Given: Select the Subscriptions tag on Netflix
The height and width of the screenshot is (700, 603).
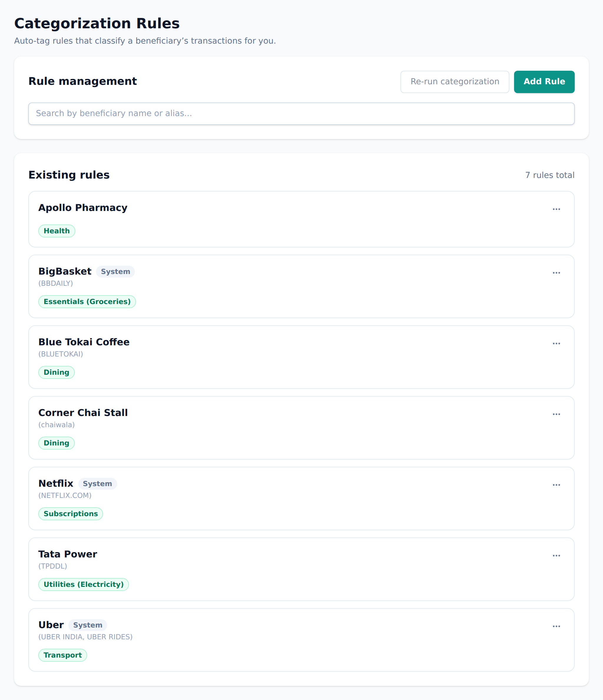Looking at the screenshot, I should pyautogui.click(x=71, y=514).
